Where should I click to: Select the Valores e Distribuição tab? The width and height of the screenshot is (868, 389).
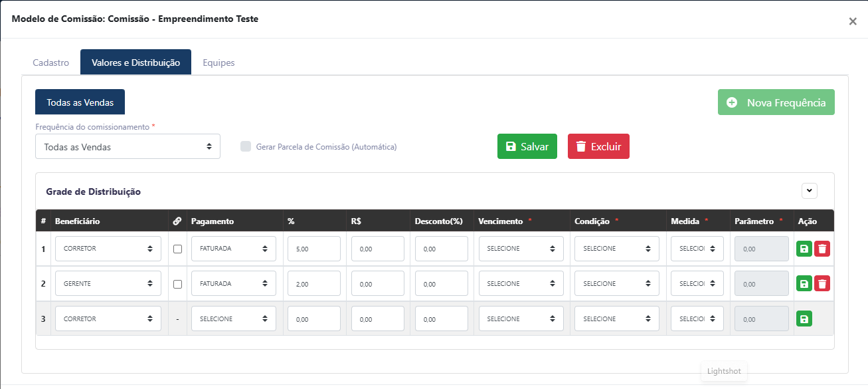pyautogui.click(x=135, y=62)
